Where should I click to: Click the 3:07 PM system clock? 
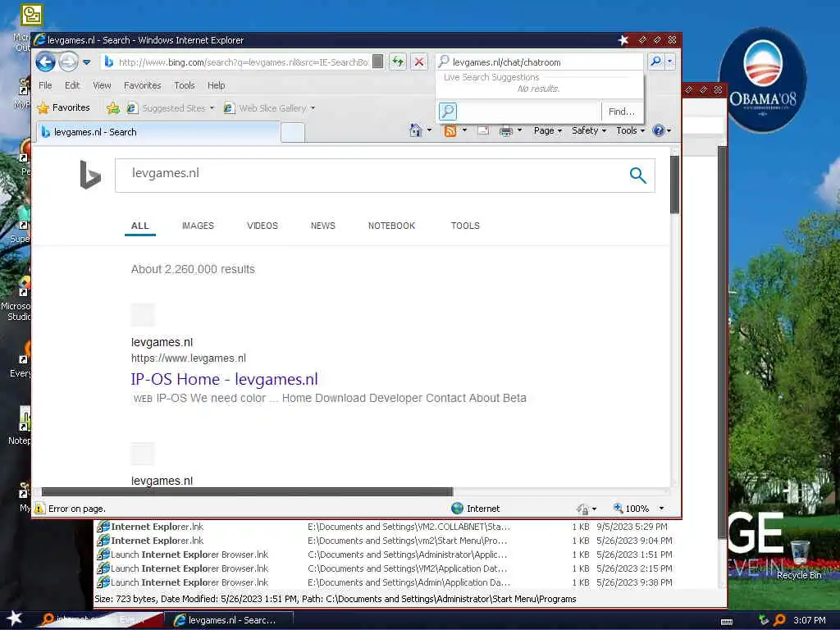(809, 620)
